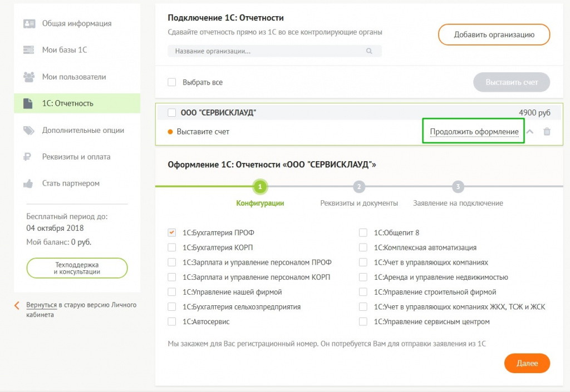Click the Конфигурации step label
The image size is (570, 392).
click(x=260, y=204)
